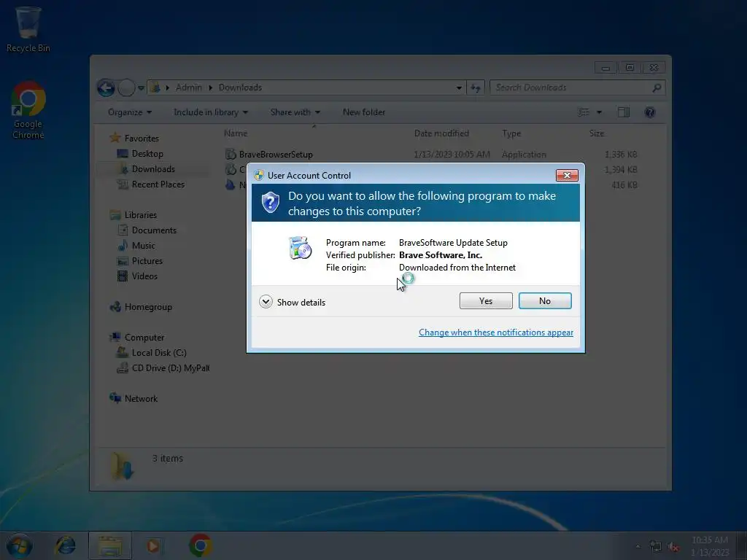
Task: Click Downloaded from the Internet text
Action: coord(457,268)
